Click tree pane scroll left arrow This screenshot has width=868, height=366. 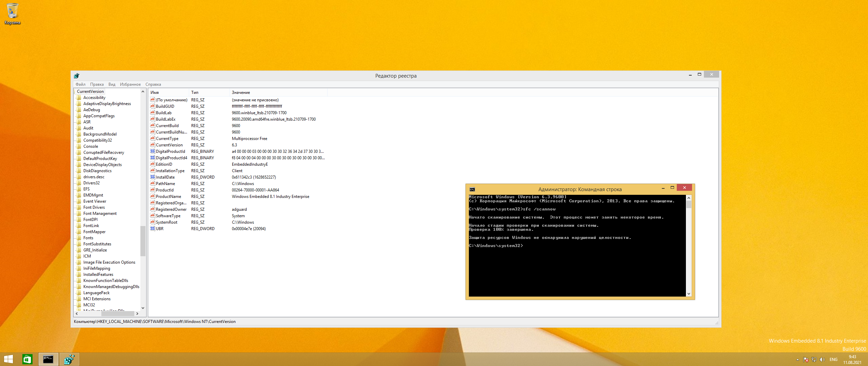[77, 314]
